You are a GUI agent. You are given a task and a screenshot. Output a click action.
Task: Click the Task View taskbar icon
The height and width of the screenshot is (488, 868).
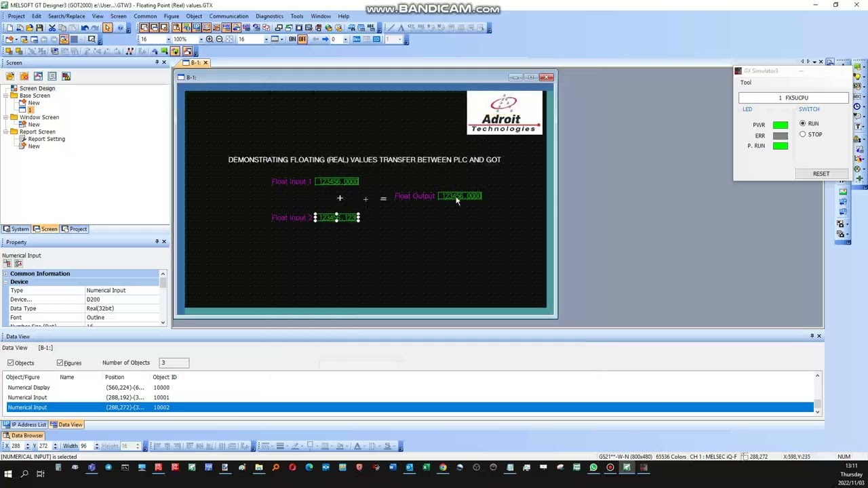click(41, 473)
